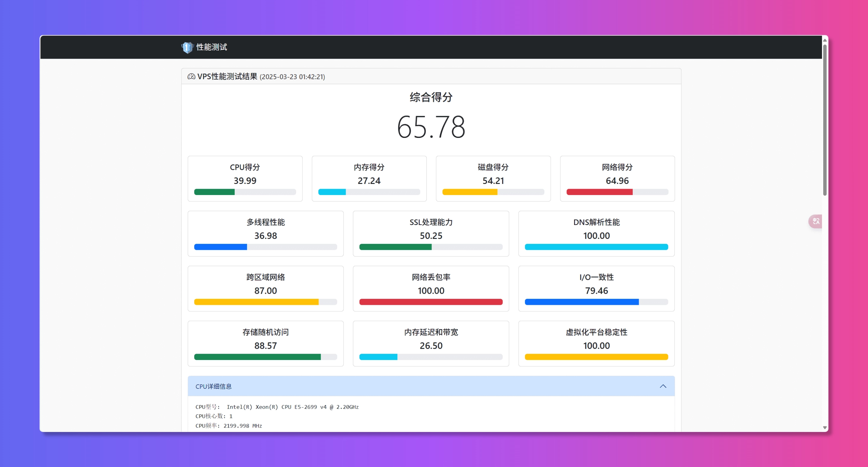
Task: Click the CPU详细信息 accordion header text
Action: pos(214,387)
